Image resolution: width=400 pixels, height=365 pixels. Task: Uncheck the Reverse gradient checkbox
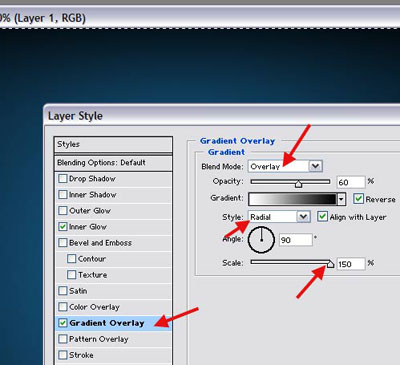click(x=358, y=199)
